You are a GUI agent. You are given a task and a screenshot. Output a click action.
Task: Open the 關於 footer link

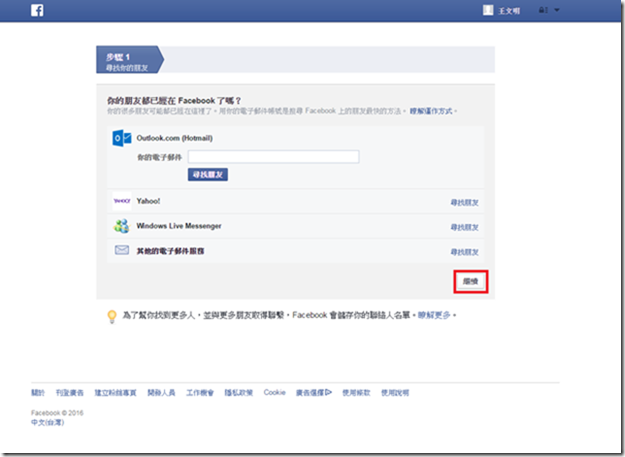(x=38, y=393)
